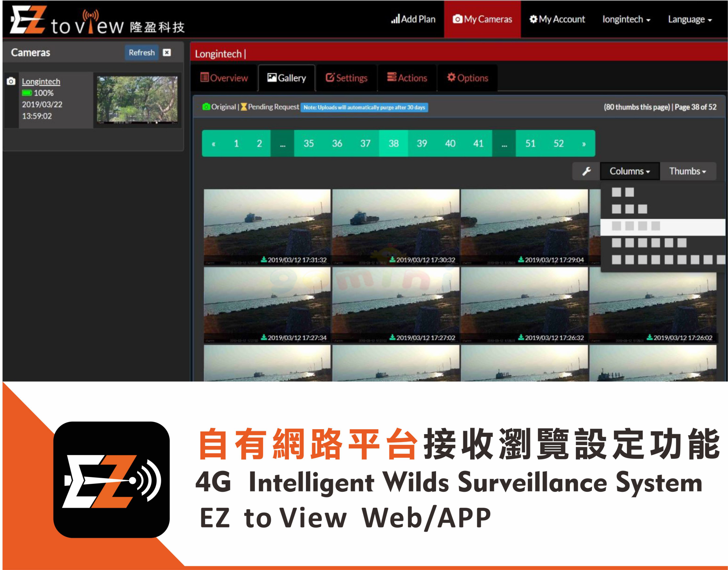This screenshot has width=728, height=570.
Task: Open the Options tab
Action: (x=468, y=78)
